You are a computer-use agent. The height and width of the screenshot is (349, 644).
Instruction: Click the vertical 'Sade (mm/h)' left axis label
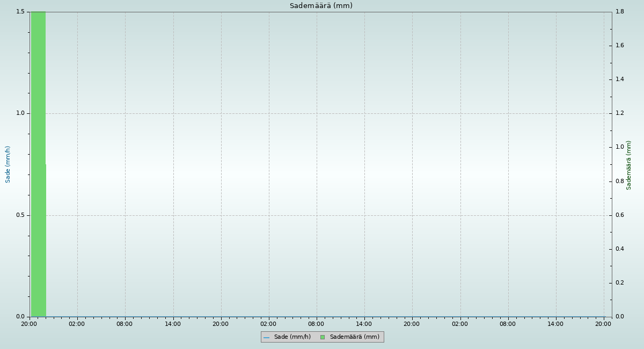click(8, 164)
